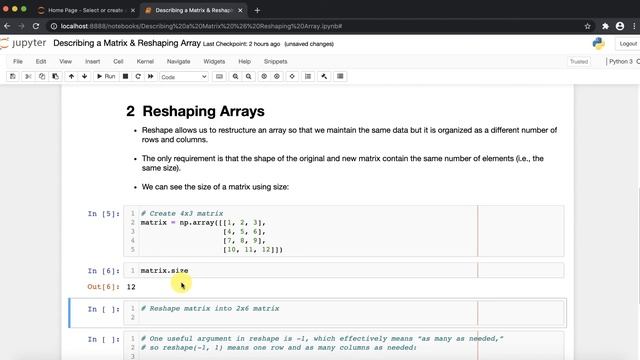Viewport: 640px width, 360px height.
Task: Click the Python logo icon
Action: [x=598, y=44]
